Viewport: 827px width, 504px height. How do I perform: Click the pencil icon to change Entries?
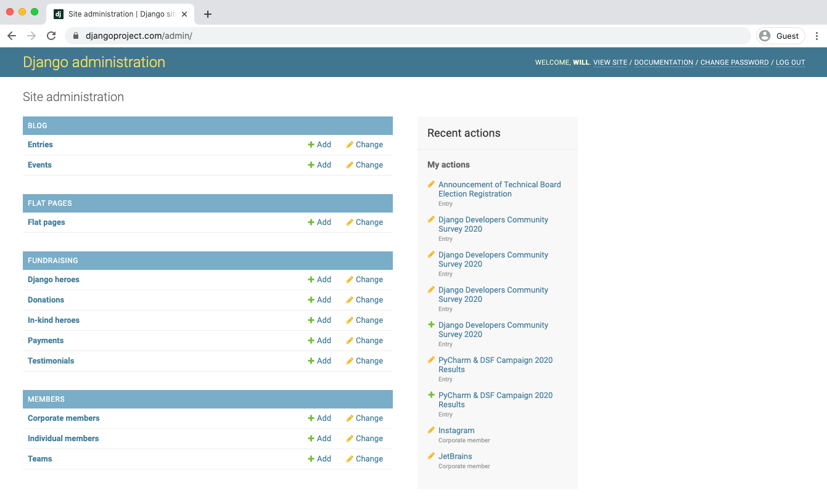(x=350, y=145)
